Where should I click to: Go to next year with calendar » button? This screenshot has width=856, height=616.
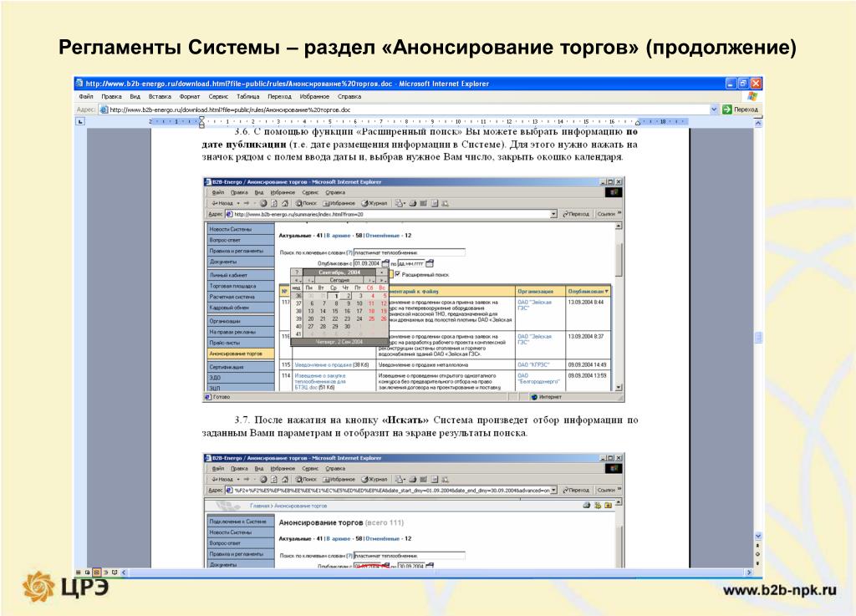381,280
